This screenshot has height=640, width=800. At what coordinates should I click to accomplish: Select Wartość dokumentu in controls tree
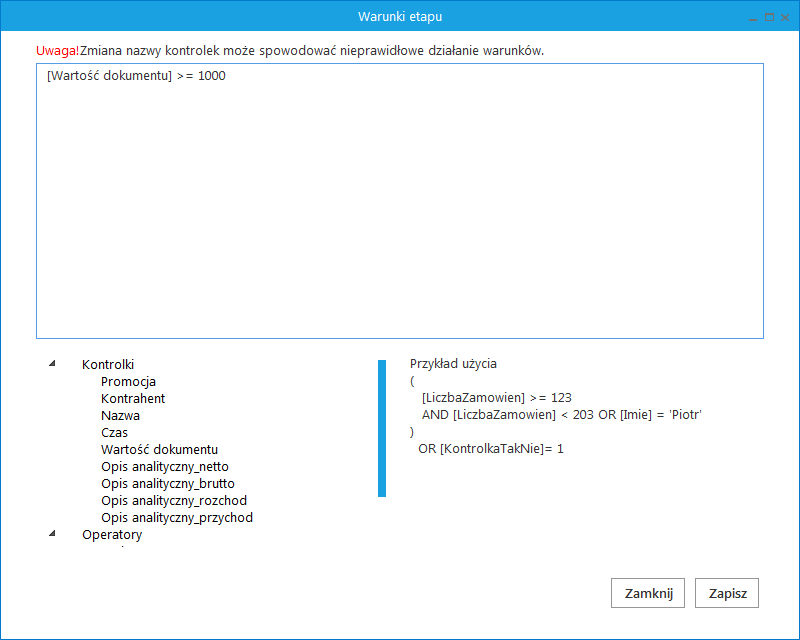coord(159,450)
